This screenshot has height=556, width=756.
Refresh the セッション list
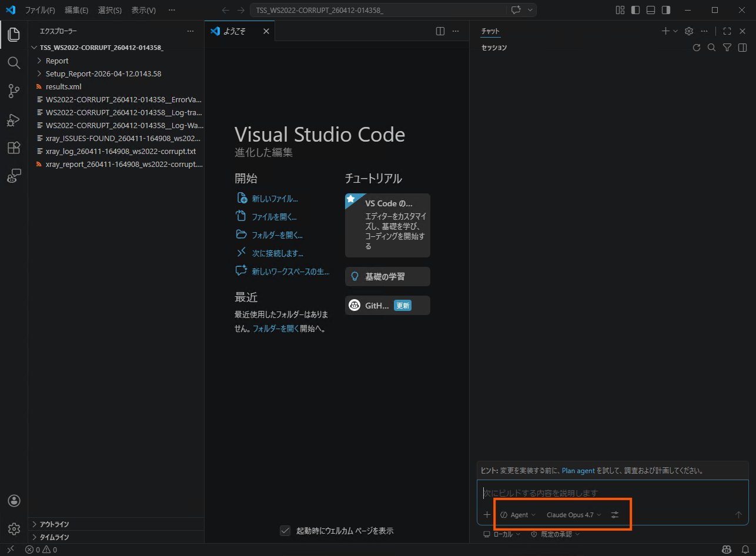click(x=697, y=48)
